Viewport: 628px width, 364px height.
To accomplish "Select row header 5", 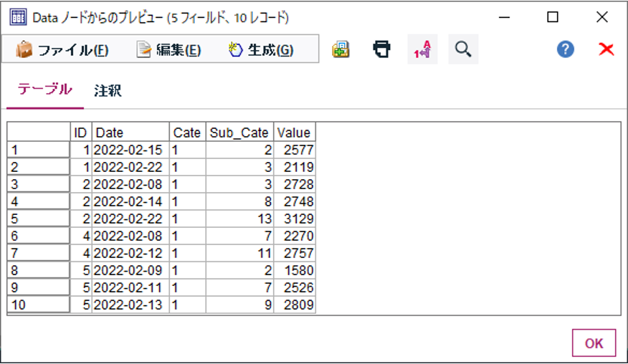I will point(39,219).
